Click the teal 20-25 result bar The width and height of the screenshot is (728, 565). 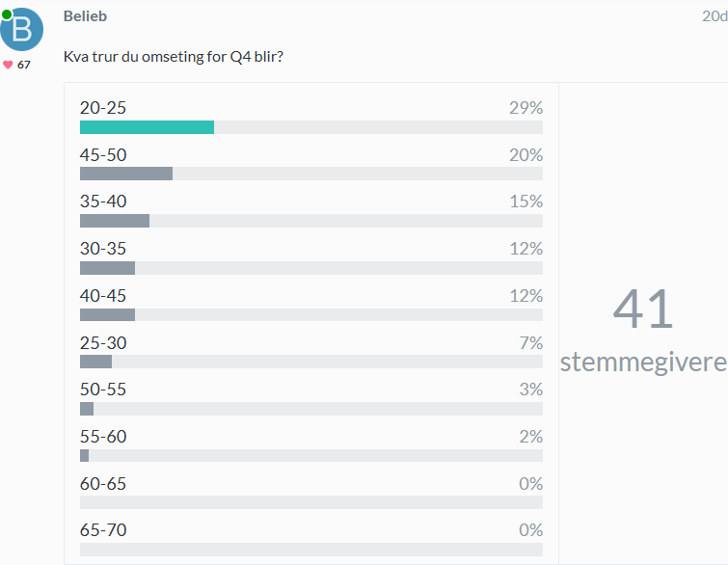click(x=147, y=127)
